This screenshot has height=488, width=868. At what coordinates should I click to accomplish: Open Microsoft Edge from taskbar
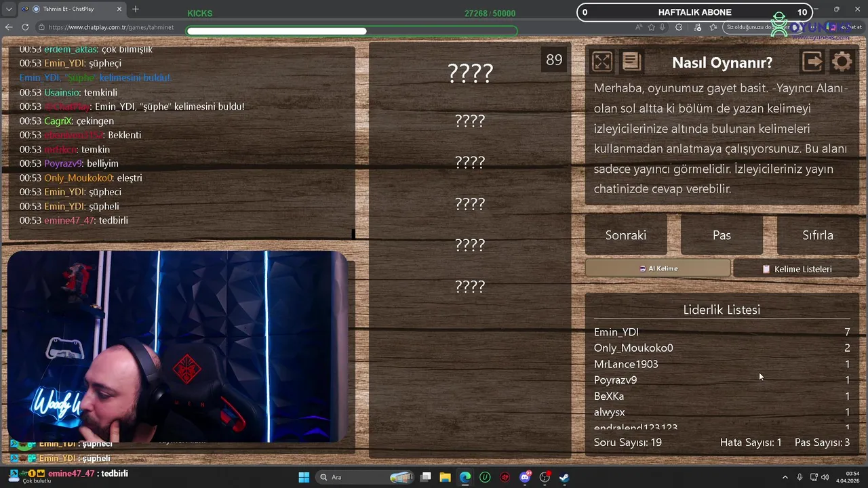pos(465,477)
